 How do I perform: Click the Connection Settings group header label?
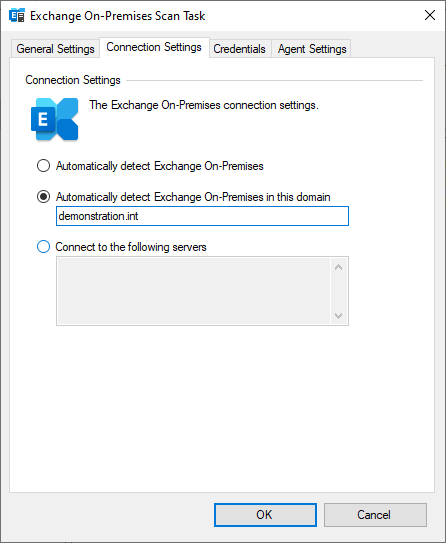pos(73,80)
